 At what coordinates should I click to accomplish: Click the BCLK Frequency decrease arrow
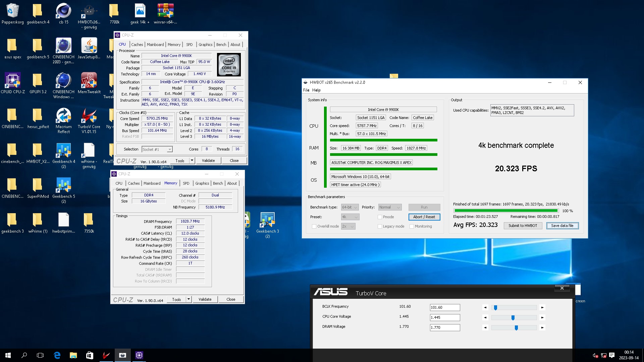[x=485, y=307]
